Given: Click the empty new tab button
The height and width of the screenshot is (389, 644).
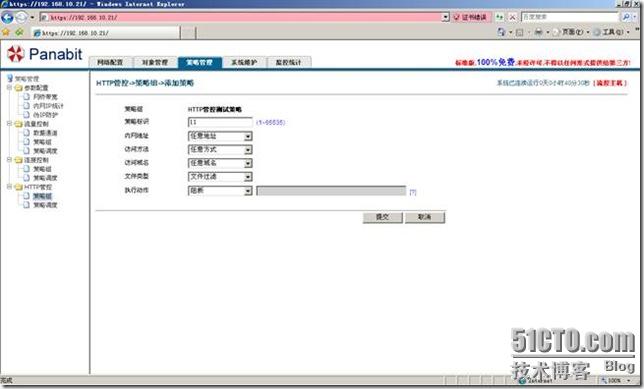Looking at the screenshot, I should pyautogui.click(x=188, y=32).
